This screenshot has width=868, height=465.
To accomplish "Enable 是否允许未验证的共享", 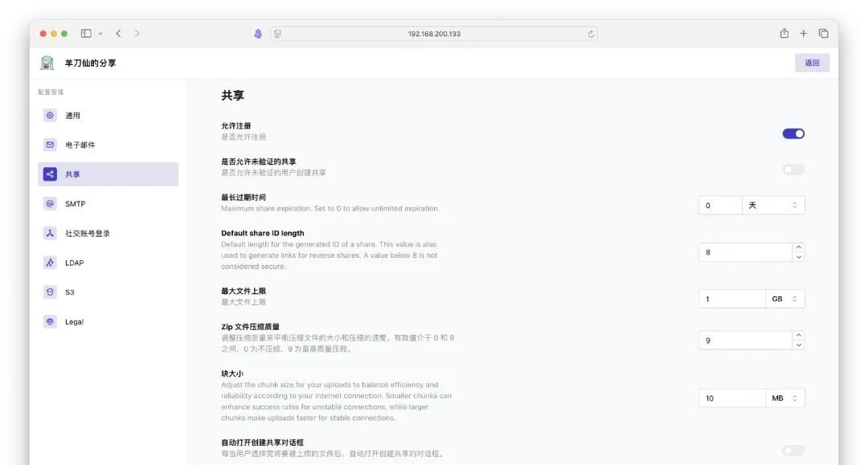I will click(792, 168).
